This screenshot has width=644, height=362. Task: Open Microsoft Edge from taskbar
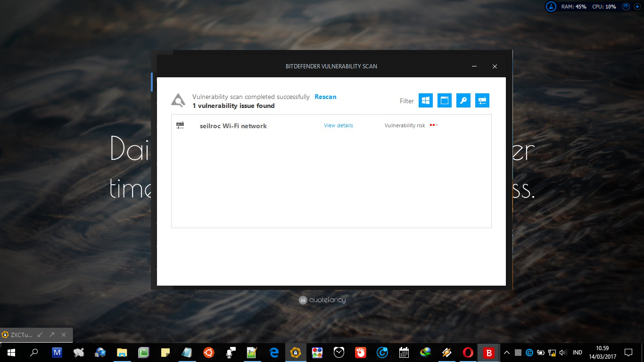click(x=274, y=352)
